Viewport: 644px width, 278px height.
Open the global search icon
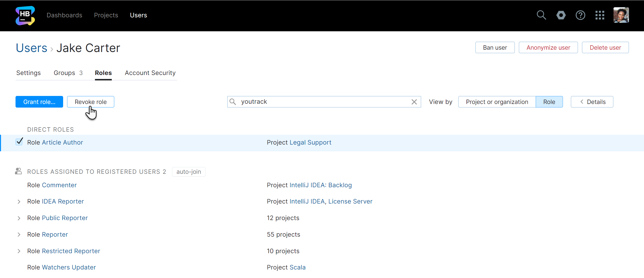click(541, 15)
